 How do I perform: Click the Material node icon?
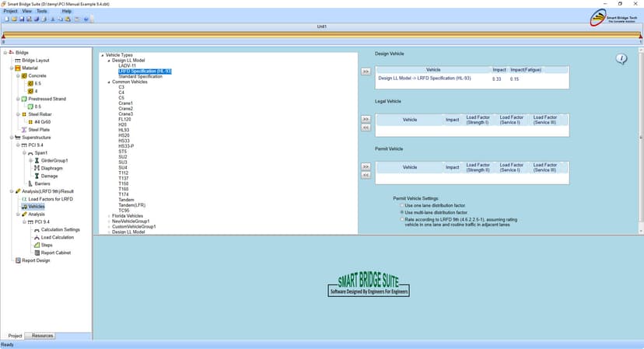(x=18, y=68)
